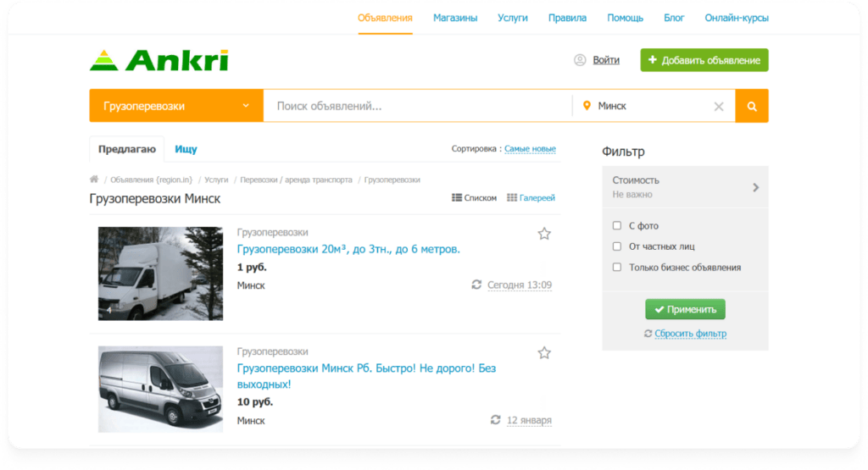Screen dimensions: 868x470
Task: Open the Самые новые sorting dropdown
Action: 530,149
